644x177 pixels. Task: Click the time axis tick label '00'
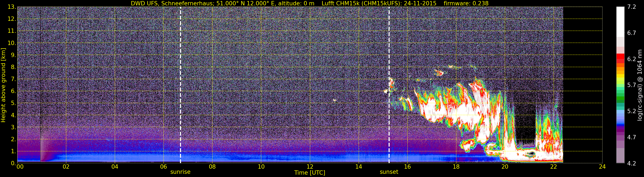point(20,167)
